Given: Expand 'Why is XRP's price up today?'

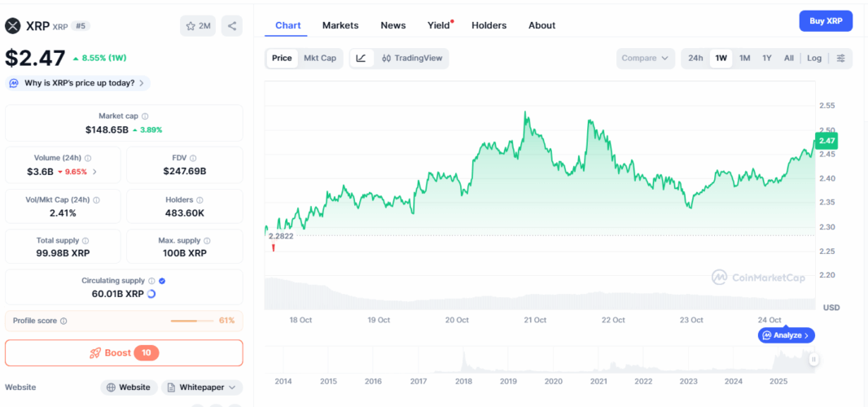Looking at the screenshot, I should pyautogui.click(x=78, y=83).
